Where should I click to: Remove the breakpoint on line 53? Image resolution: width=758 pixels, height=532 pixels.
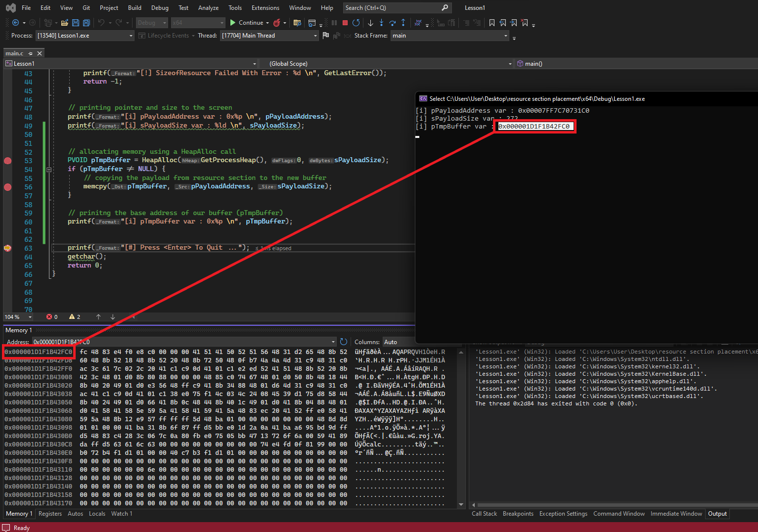point(7,161)
